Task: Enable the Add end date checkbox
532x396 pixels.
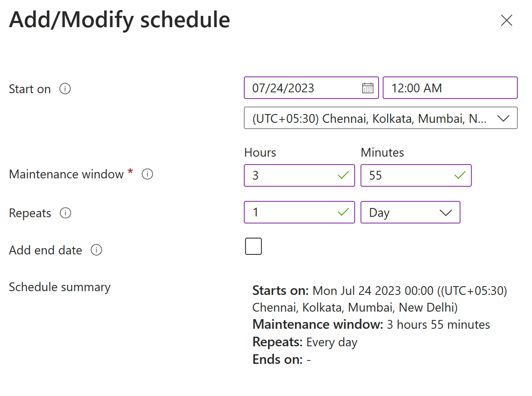Action: 253,246
